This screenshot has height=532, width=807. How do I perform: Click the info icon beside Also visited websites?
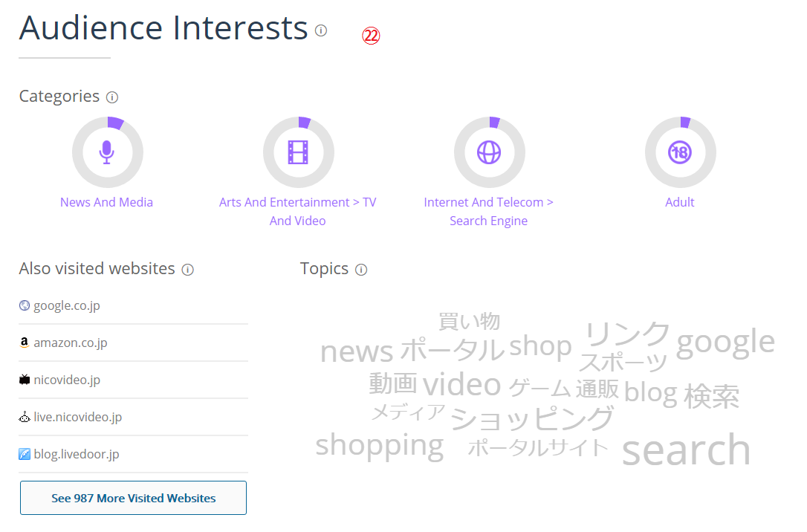188,270
